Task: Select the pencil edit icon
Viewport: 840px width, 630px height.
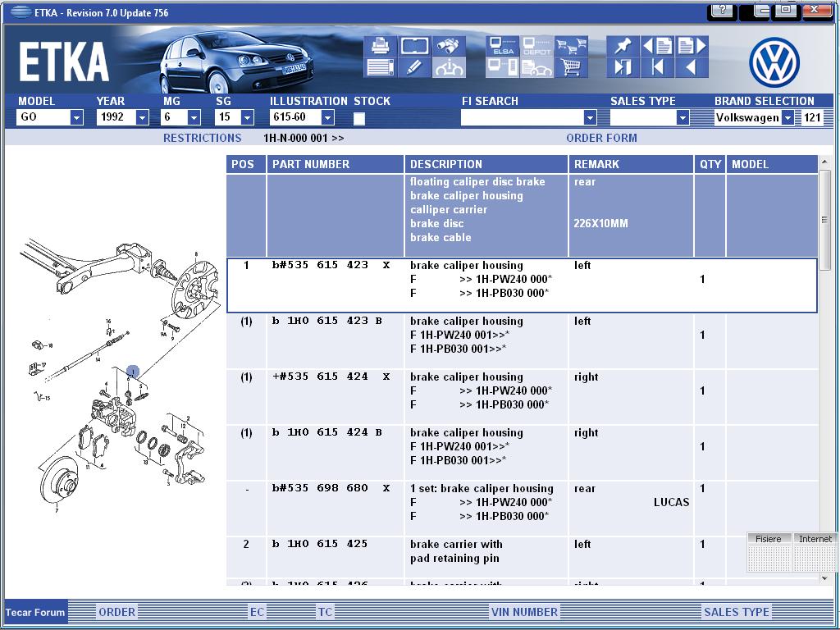Action: 414,67
